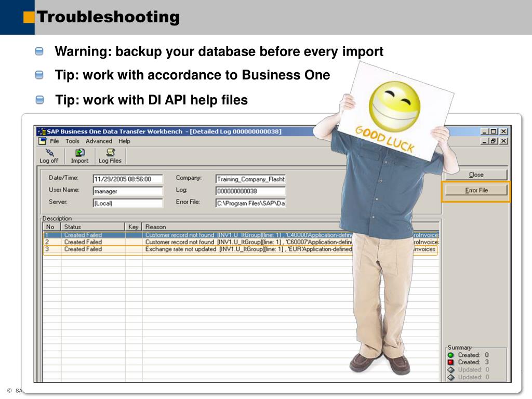Click the Status column header
The width and height of the screenshot is (532, 399).
pyautogui.click(x=92, y=227)
